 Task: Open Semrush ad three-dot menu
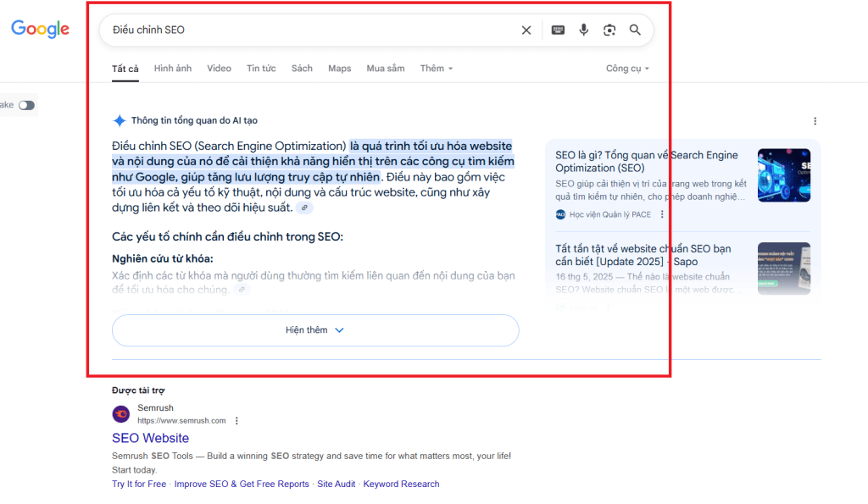point(236,421)
